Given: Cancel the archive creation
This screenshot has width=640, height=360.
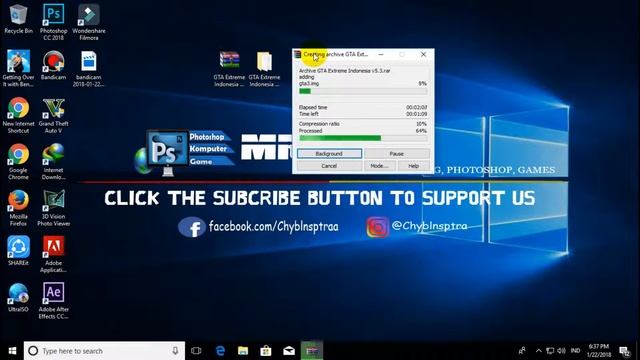Looking at the screenshot, I should [329, 166].
